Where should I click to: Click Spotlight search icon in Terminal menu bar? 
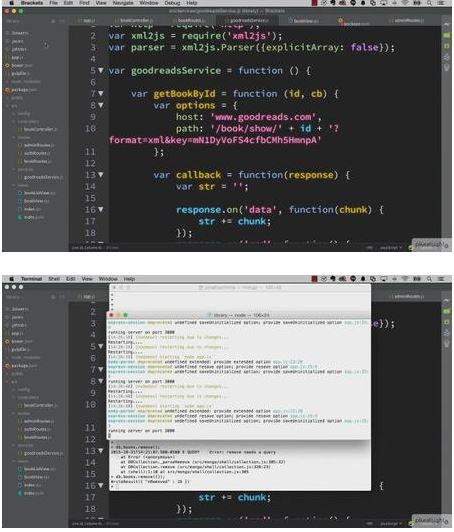[x=430, y=279]
